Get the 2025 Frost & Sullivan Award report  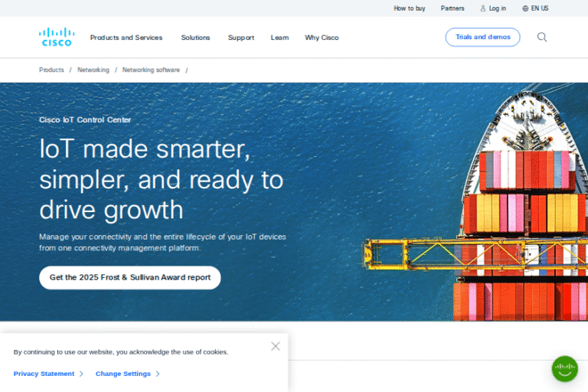click(129, 278)
